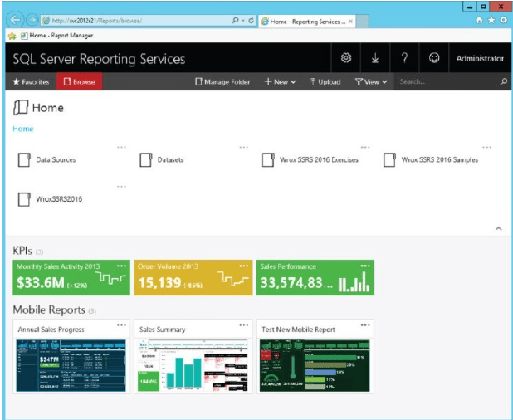
Task: Open ellipsis menu on Test New Mobile Report
Action: pos(365,325)
